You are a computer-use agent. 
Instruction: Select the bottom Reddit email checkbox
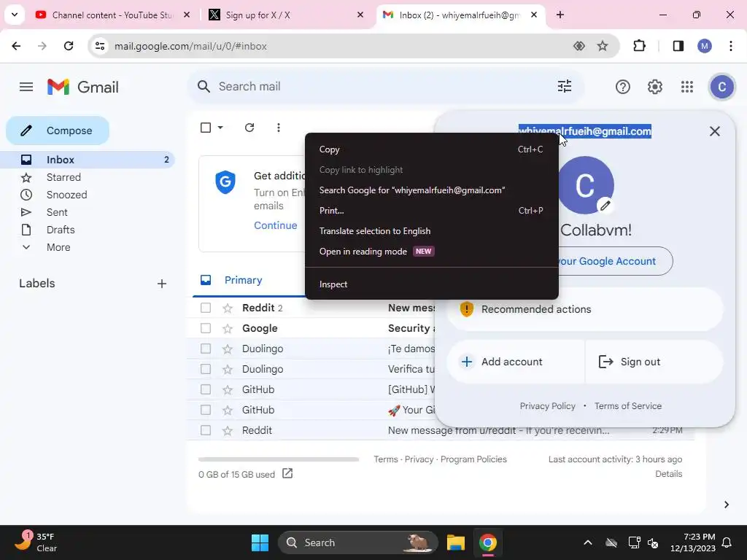[x=206, y=430]
